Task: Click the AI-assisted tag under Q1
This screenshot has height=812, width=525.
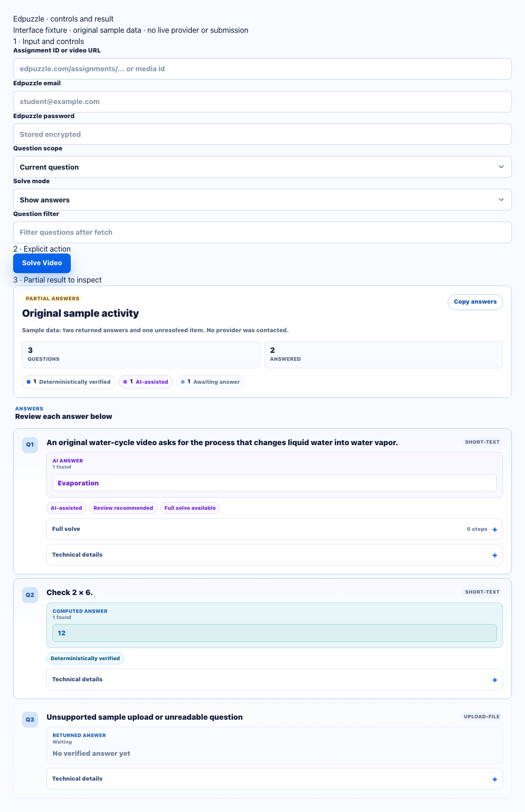Action: tap(66, 508)
